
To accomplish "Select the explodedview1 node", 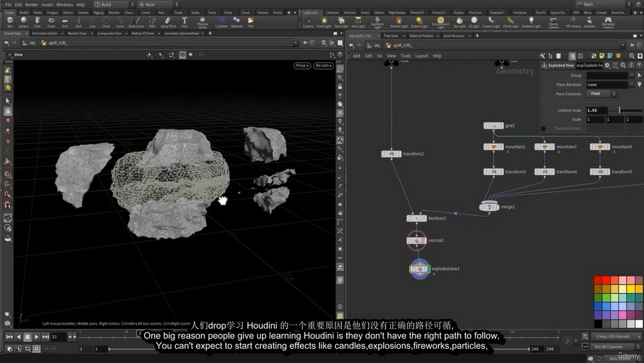I will [419, 270].
